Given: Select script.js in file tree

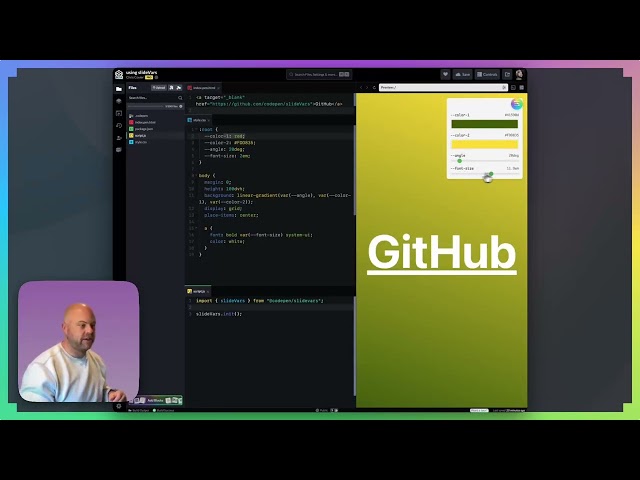Looking at the screenshot, I should click(140, 136).
